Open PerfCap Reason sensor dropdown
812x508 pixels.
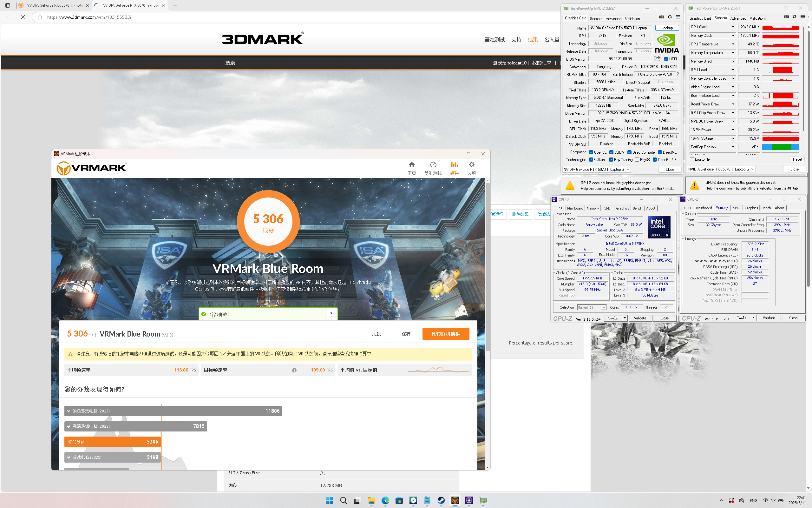733,147
